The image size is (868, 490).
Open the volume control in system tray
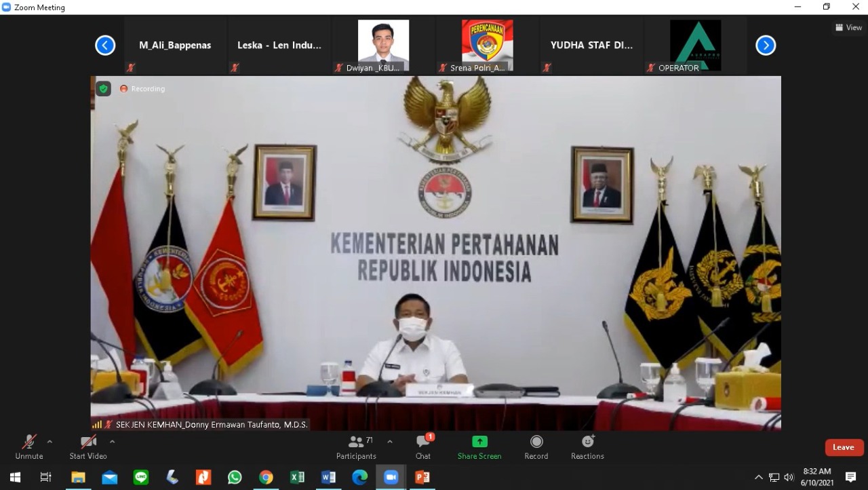click(x=789, y=477)
